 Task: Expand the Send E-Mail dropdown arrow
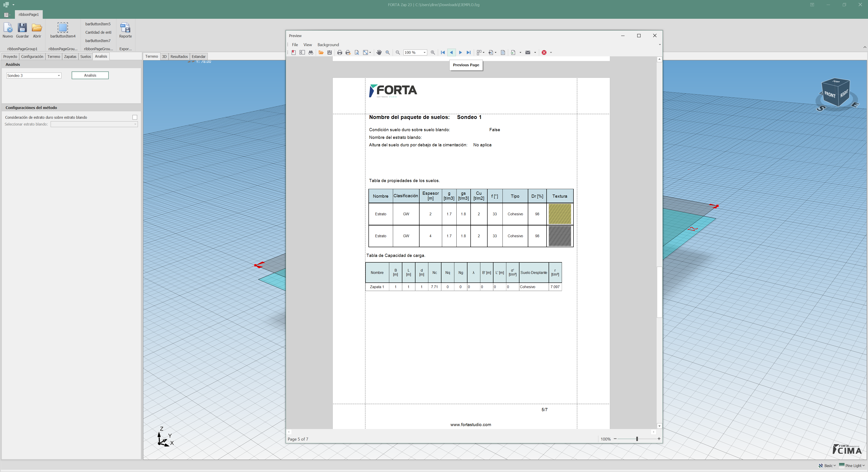535,53
